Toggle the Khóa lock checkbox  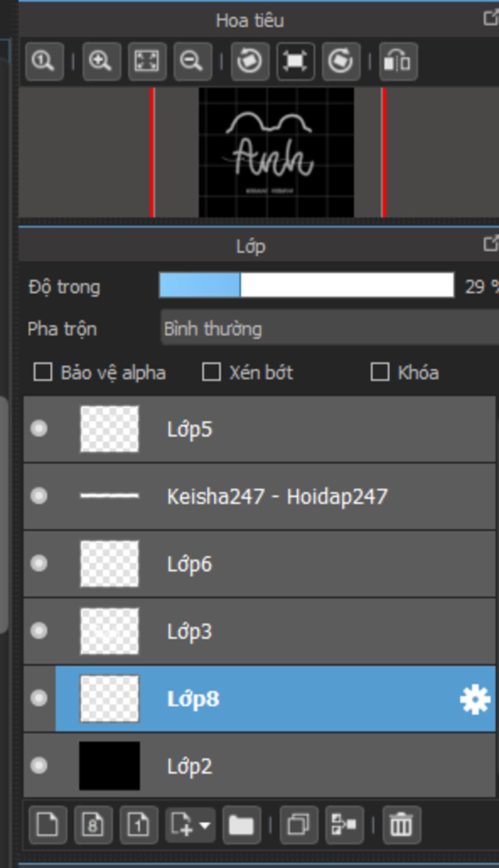(x=380, y=372)
